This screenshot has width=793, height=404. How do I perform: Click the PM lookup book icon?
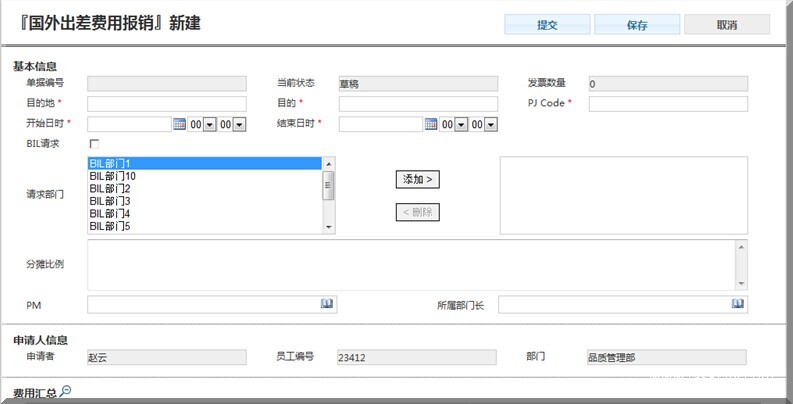tap(326, 304)
